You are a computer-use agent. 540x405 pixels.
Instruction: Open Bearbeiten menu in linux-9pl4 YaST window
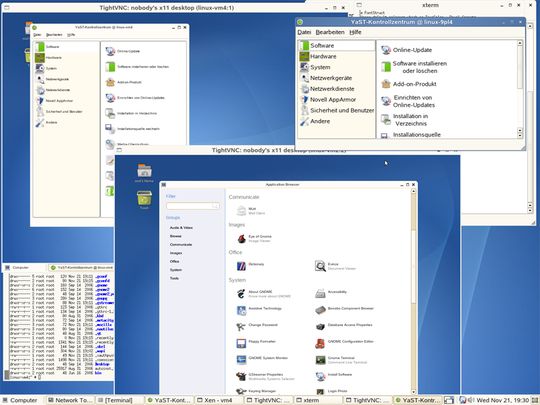pos(330,32)
